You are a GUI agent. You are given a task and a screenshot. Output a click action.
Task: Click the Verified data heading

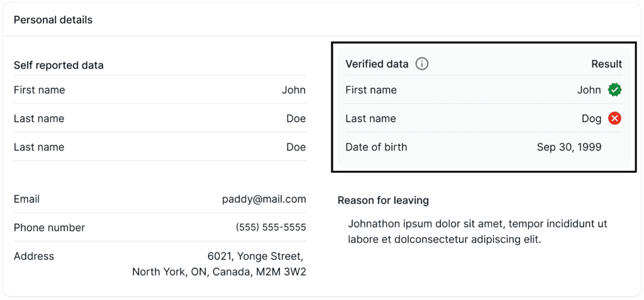377,64
